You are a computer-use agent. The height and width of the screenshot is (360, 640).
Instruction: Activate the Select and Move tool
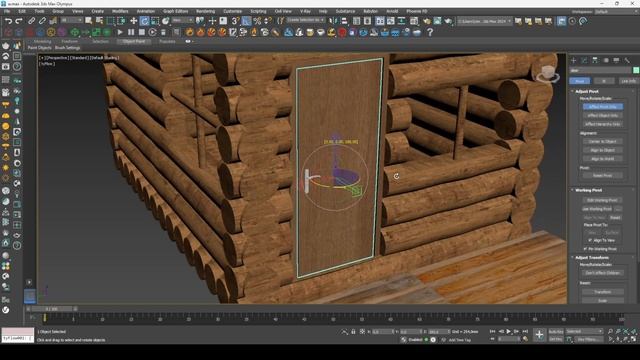pyautogui.click(x=133, y=20)
